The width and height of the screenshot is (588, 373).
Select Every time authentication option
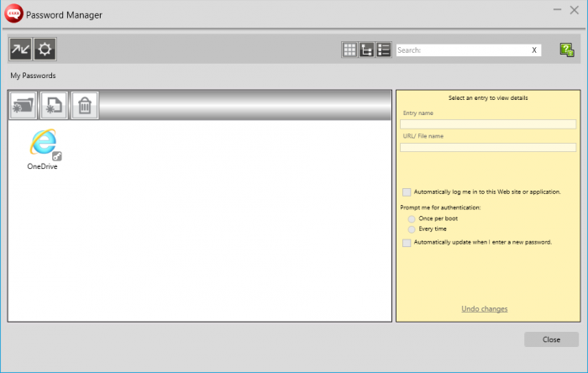(x=412, y=229)
